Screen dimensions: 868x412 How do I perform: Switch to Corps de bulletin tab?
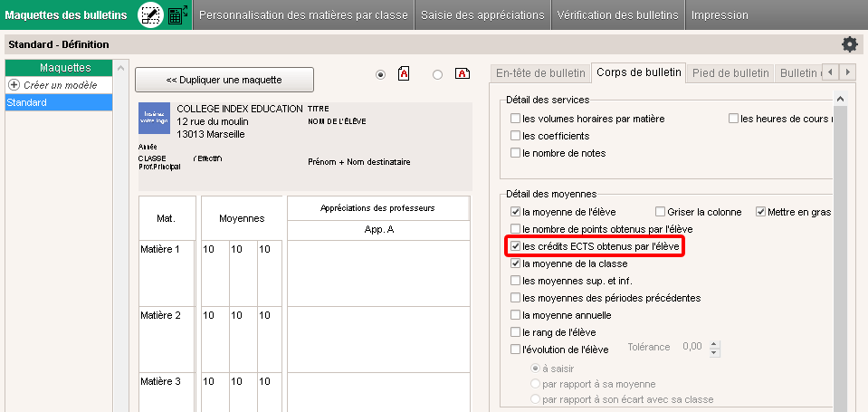639,72
